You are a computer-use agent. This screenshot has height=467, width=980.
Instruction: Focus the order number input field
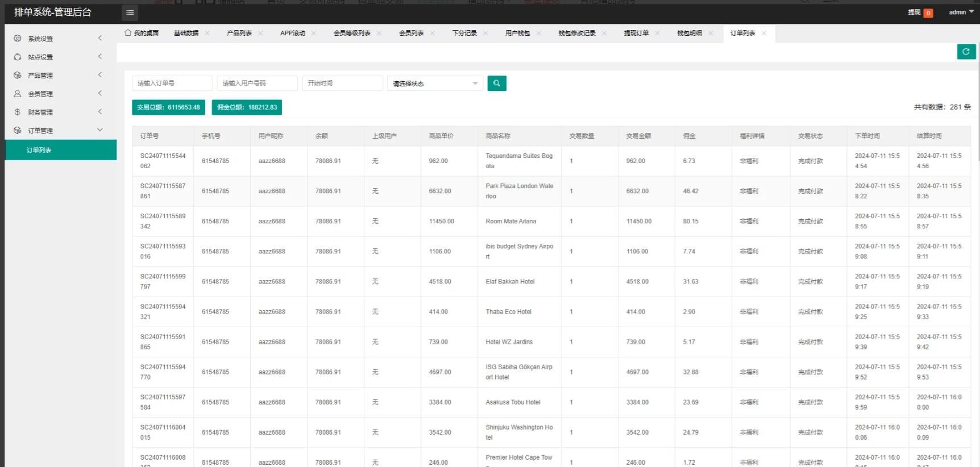coord(172,84)
